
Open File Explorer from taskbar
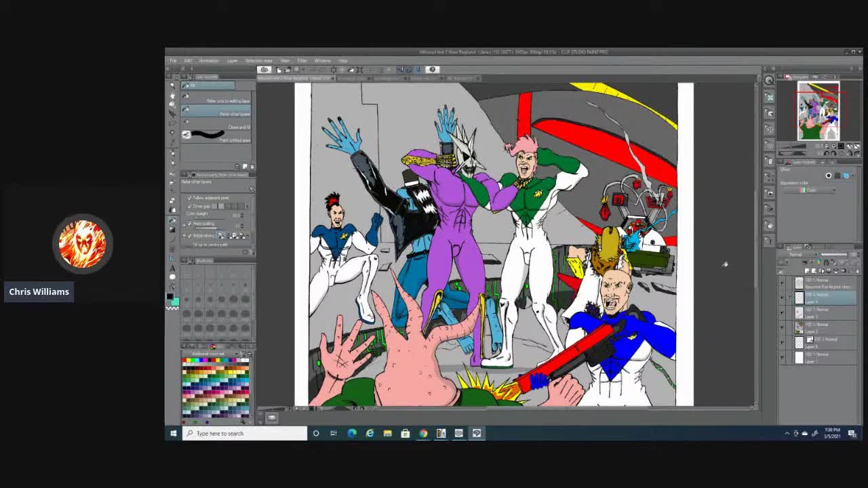point(387,433)
